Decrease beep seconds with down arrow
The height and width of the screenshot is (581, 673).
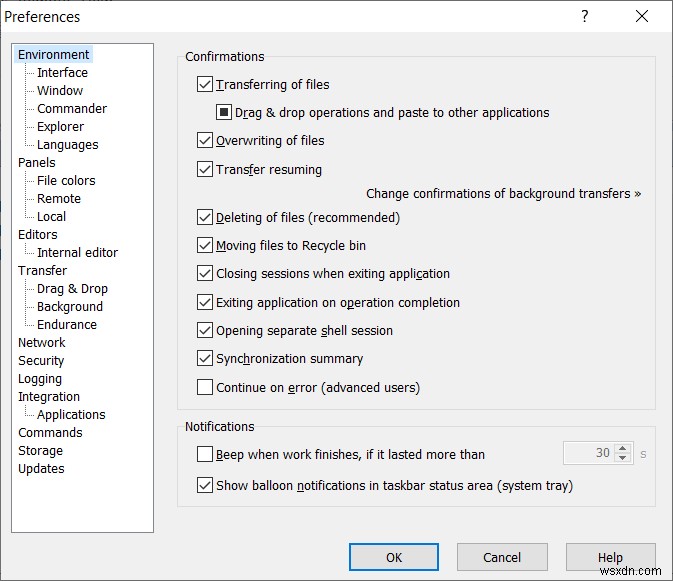[x=623, y=458]
